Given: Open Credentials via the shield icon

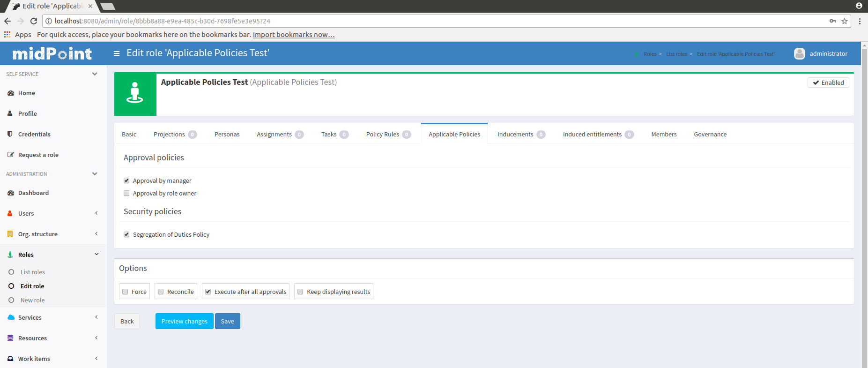Looking at the screenshot, I should (x=10, y=134).
